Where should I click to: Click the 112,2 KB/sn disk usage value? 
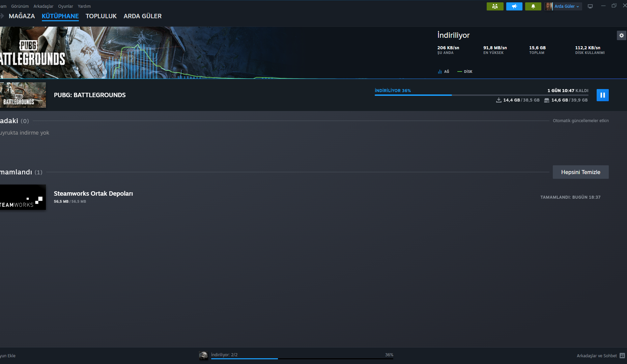tap(588, 48)
